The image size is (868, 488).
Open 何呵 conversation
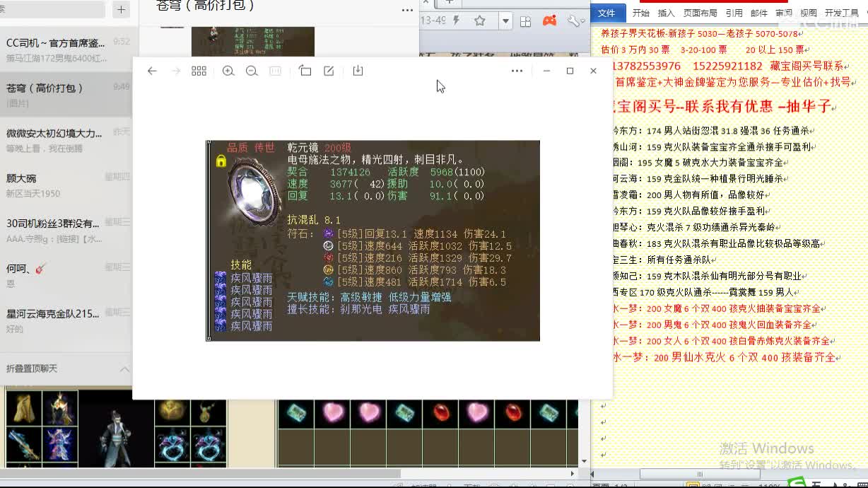[66, 276]
